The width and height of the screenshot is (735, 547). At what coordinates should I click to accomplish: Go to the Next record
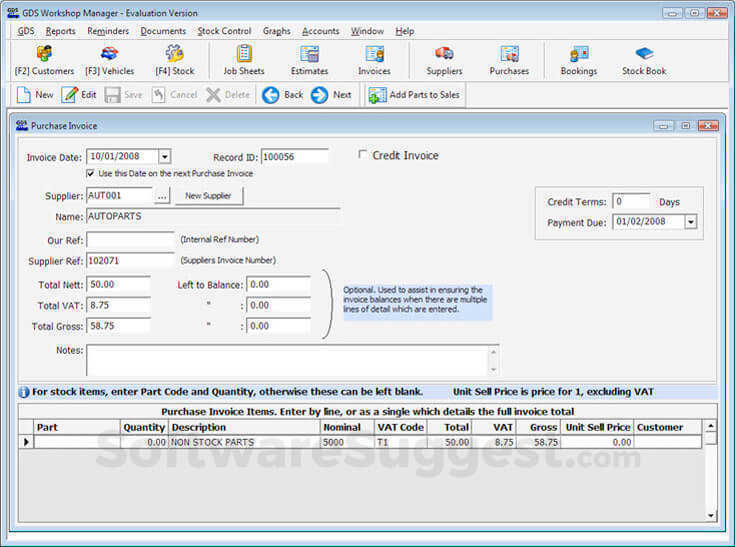pyautogui.click(x=331, y=95)
